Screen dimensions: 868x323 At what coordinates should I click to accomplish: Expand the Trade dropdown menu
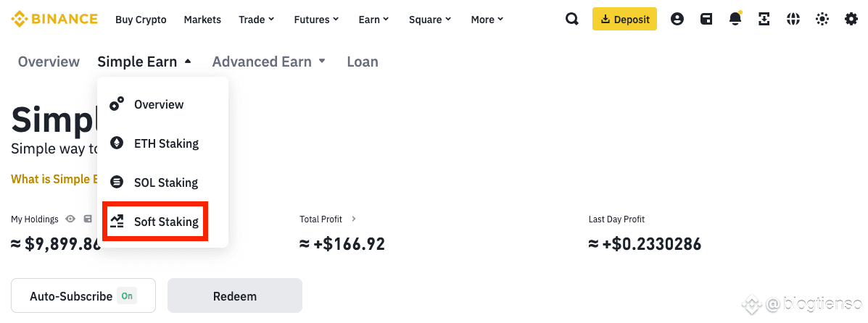pos(256,20)
